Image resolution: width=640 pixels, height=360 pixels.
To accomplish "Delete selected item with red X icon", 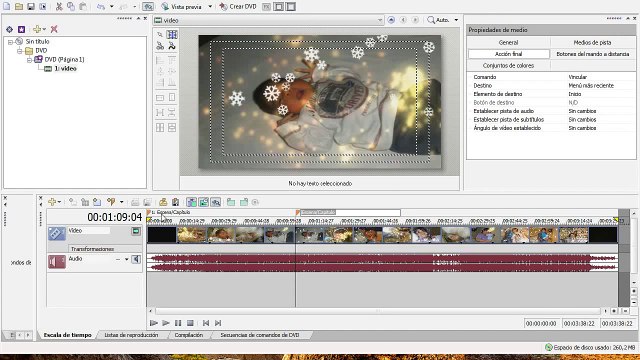I will pyautogui.click(x=54, y=29).
